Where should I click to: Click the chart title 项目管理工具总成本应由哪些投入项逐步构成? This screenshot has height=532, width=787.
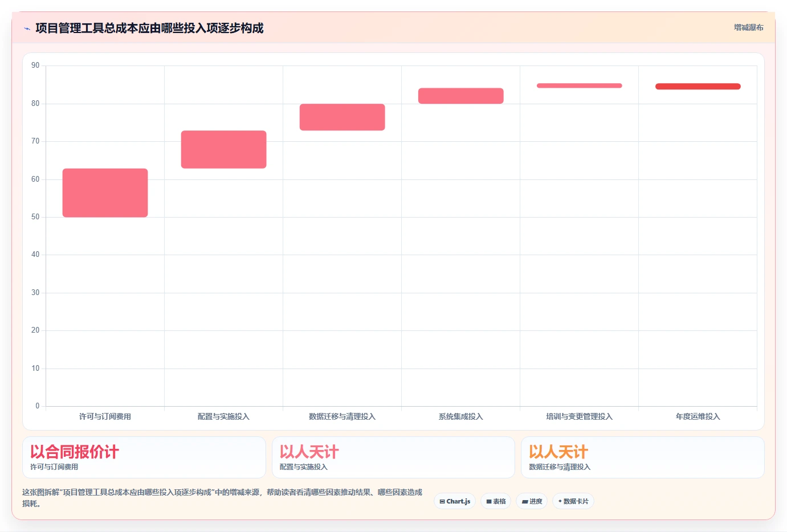pyautogui.click(x=149, y=28)
